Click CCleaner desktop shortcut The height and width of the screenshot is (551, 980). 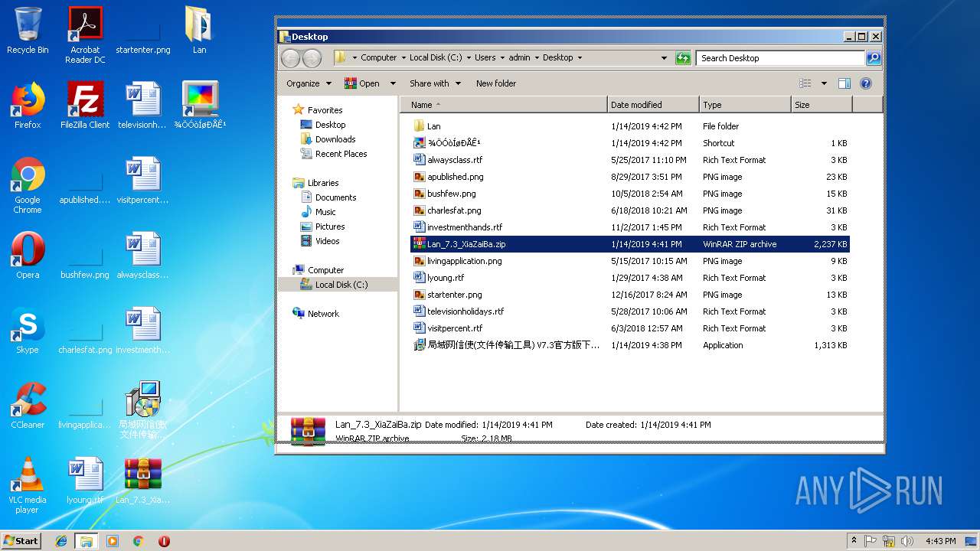(x=28, y=406)
